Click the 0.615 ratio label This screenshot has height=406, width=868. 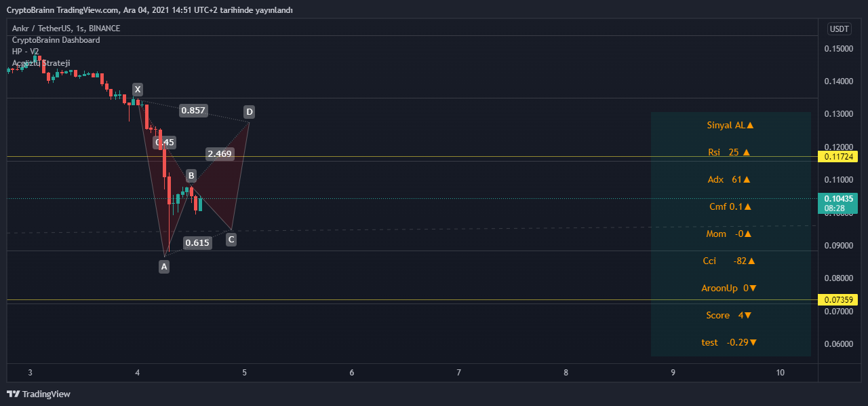tap(197, 242)
